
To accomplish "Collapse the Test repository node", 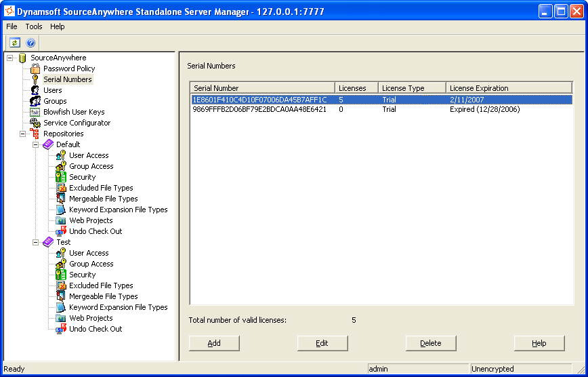I will 36,242.
